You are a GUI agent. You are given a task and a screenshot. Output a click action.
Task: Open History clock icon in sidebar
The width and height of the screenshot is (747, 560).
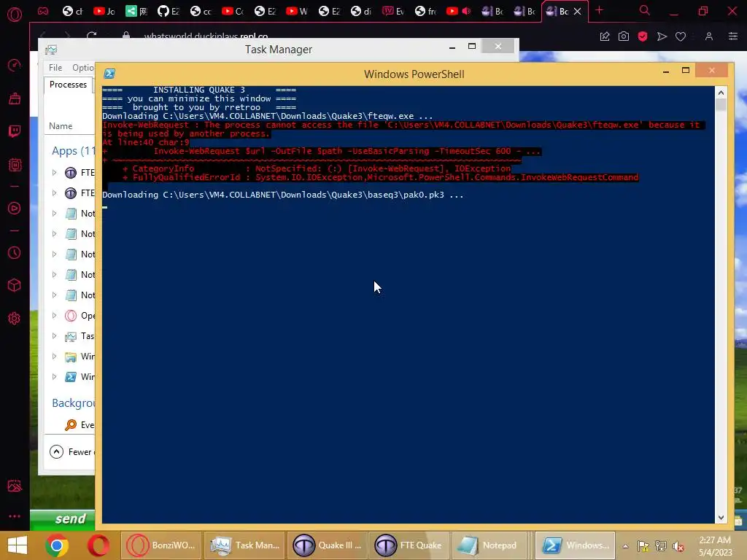pos(15,252)
